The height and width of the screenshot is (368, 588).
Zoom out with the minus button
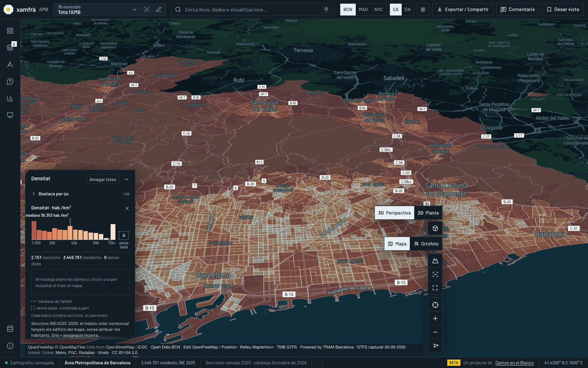click(435, 332)
